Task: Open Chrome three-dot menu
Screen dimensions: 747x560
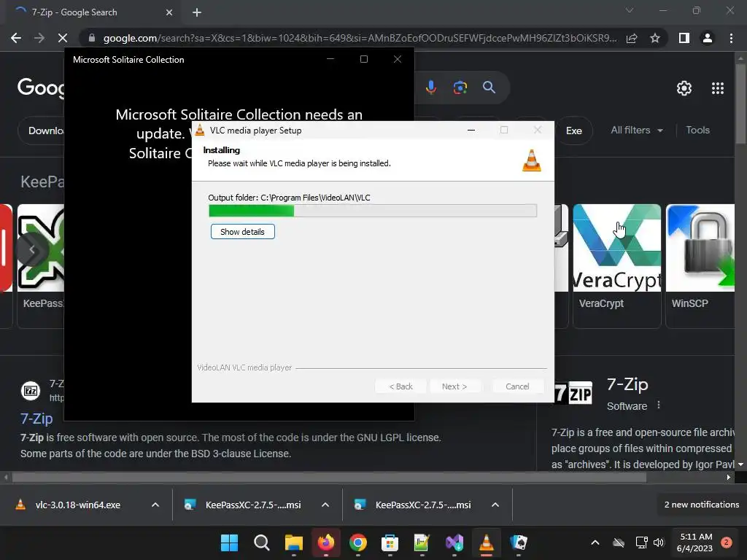Action: click(x=731, y=38)
